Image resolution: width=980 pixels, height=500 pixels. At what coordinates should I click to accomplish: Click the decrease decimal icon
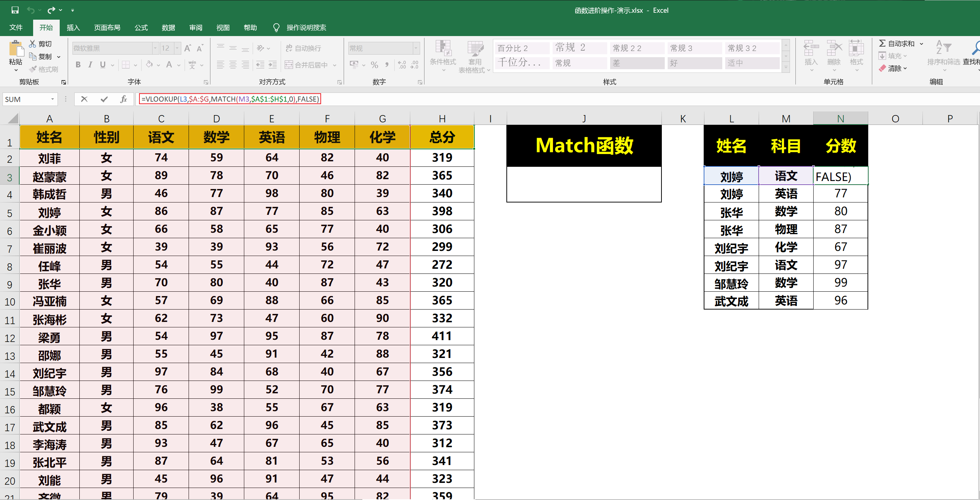tap(414, 65)
